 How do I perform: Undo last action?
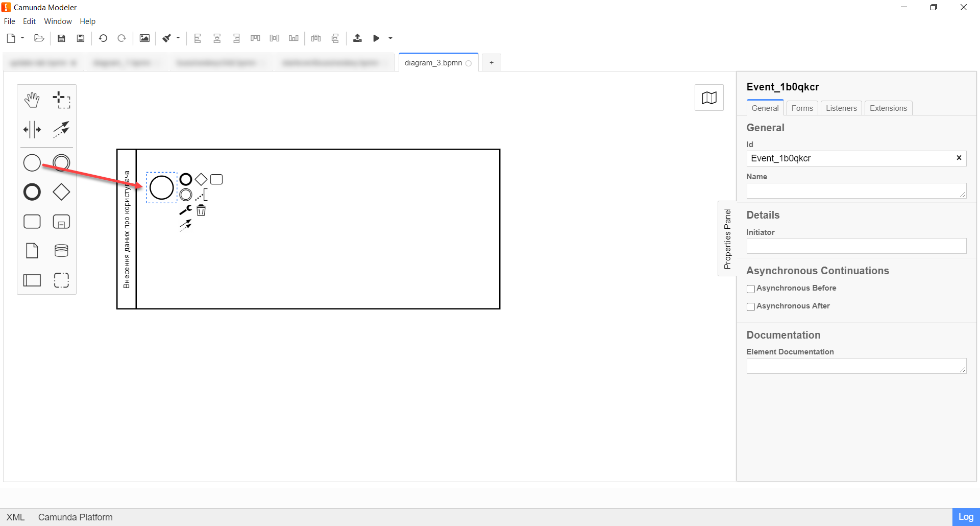[103, 38]
